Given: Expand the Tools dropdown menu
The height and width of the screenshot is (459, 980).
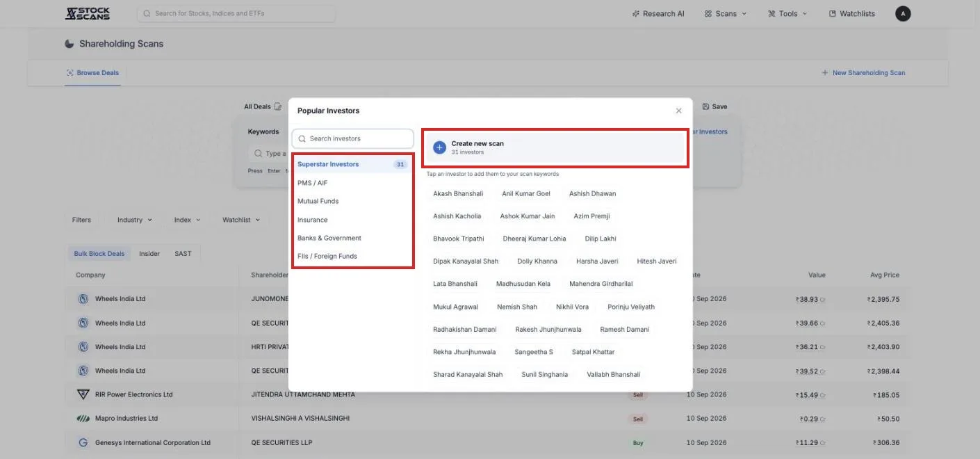Looking at the screenshot, I should coord(788,13).
